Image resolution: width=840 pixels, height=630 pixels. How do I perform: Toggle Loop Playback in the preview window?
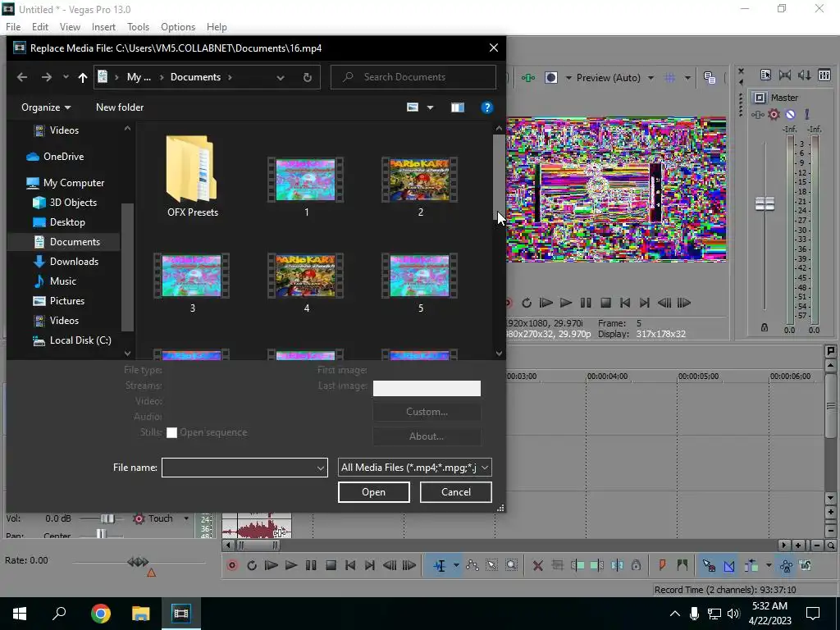click(526, 303)
